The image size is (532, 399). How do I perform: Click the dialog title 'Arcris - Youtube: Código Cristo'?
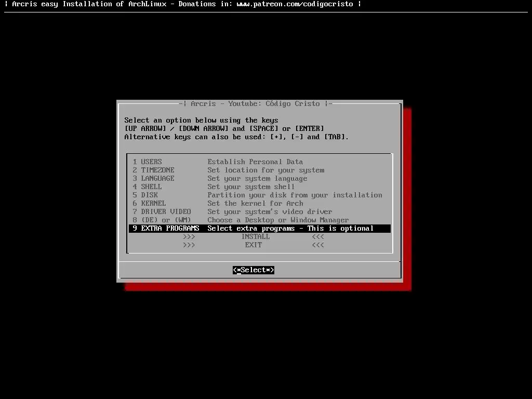(x=255, y=104)
